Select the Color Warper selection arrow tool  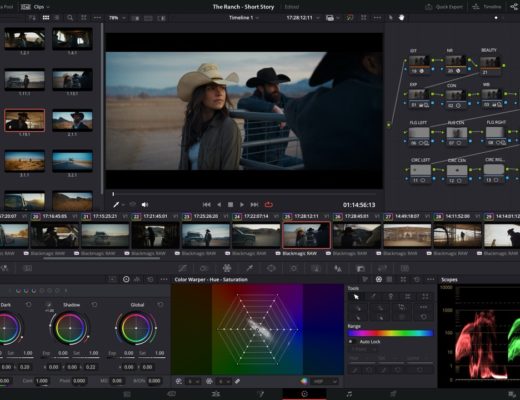coord(356,296)
